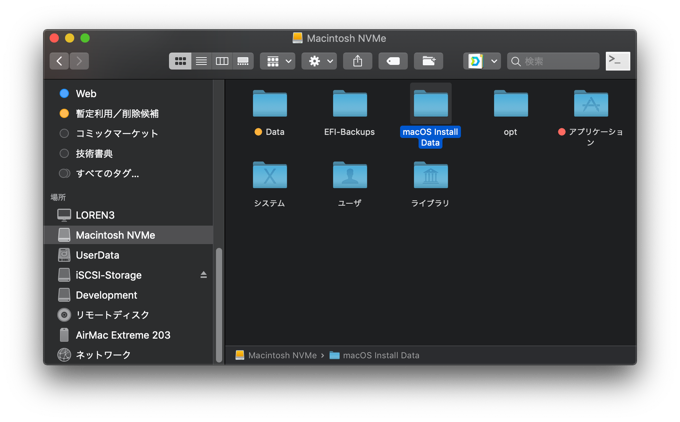Image resolution: width=680 pixels, height=422 pixels.
Task: Open Terminal from the toolbar icon
Action: click(618, 61)
